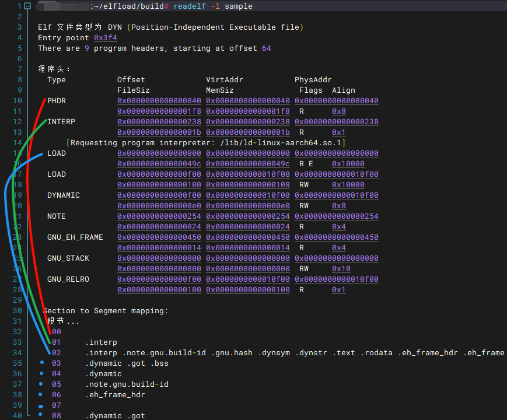Click the NOTE row's PhysAddr value ending in 254
Image resolution: width=507 pixels, height=420 pixels.
(x=336, y=216)
